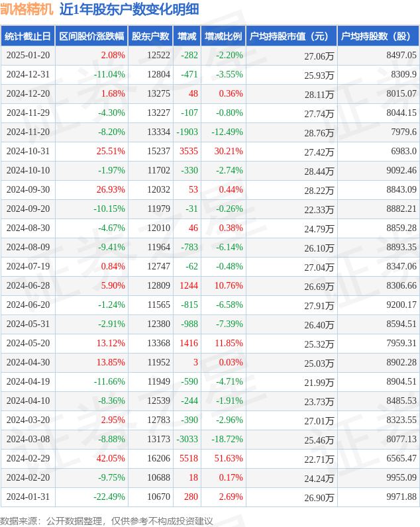The width and height of the screenshot is (420, 527).
Task: Select the 2025-01-20 date cell
Action: pyautogui.click(x=28, y=55)
